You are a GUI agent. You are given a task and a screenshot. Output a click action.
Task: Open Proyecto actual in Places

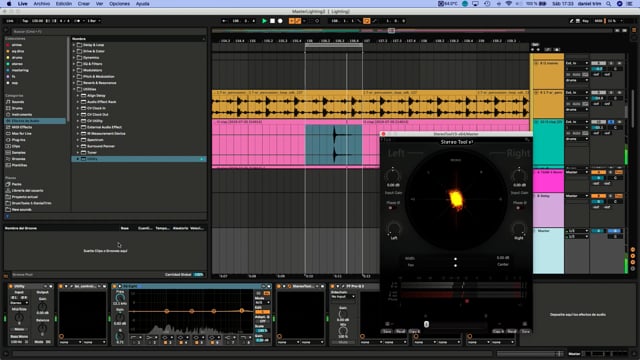(x=22, y=197)
